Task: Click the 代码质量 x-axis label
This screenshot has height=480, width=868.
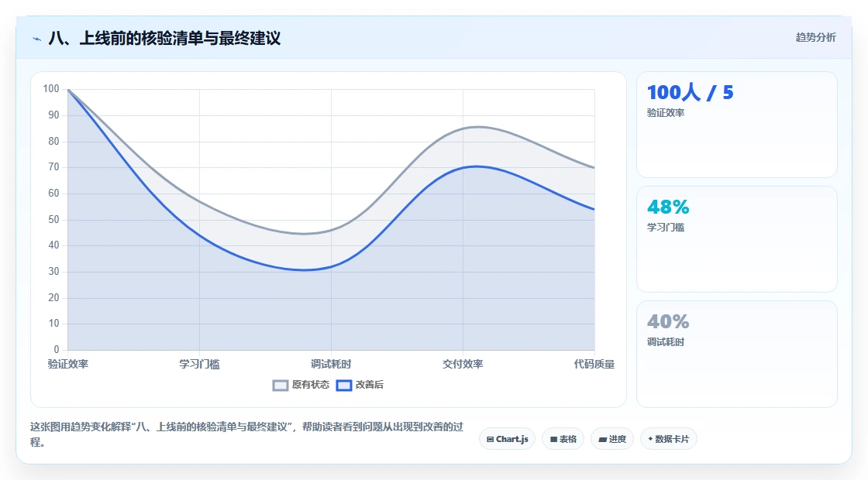Action: tap(594, 364)
